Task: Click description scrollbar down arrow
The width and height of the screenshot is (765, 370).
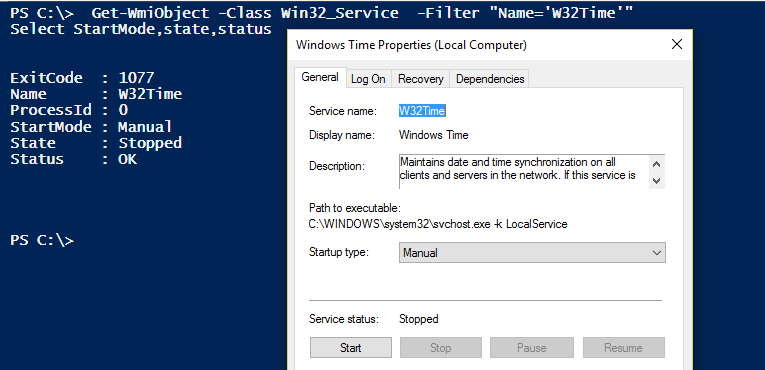Action: 657,181
